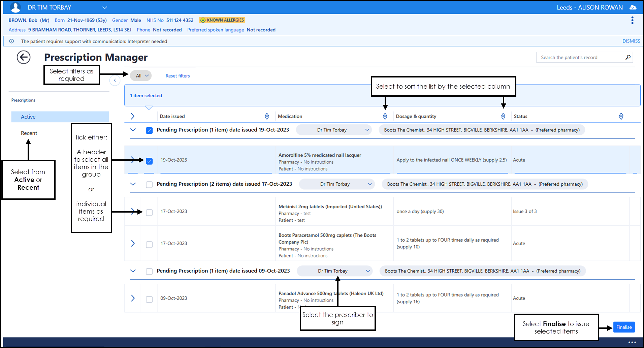644x348 pixels.
Task: Open the All filter dropdown
Action: (141, 76)
